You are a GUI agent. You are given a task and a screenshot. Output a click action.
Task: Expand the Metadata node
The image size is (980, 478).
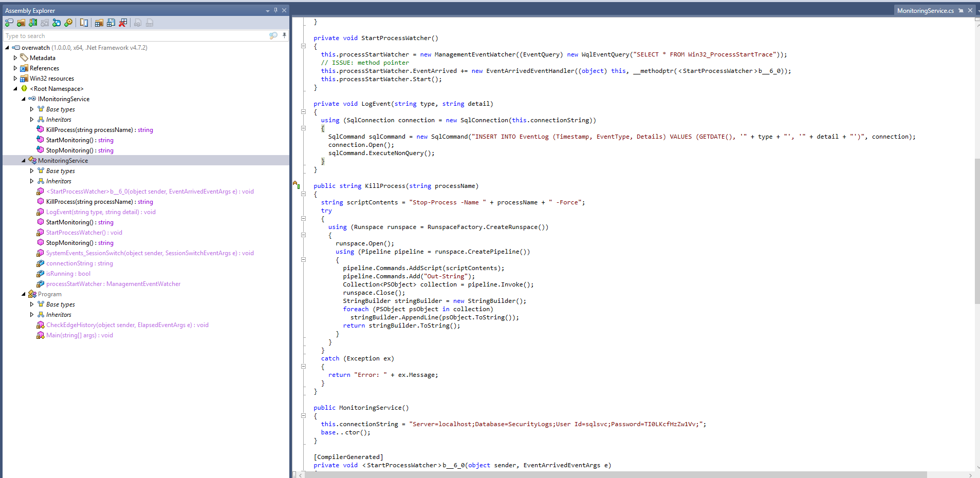pyautogui.click(x=15, y=58)
